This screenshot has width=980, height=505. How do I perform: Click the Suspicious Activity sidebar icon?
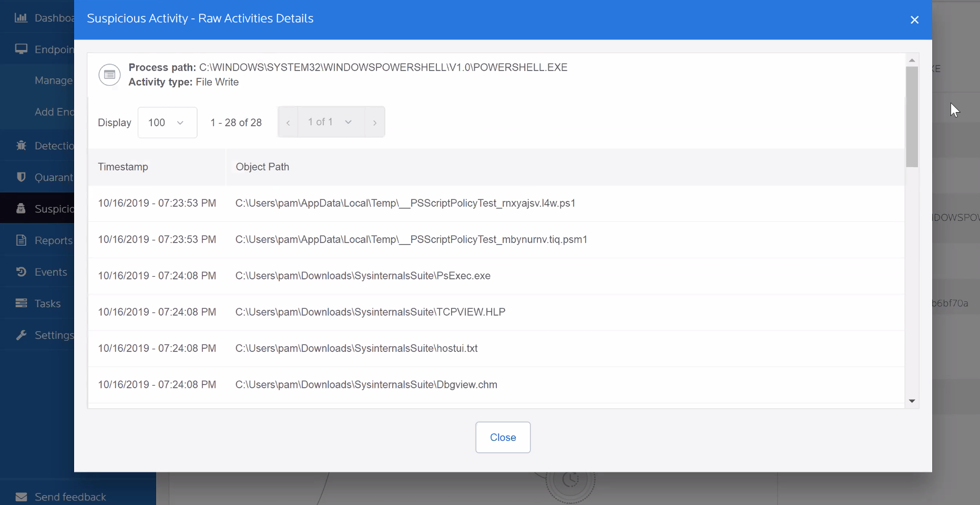pos(21,208)
